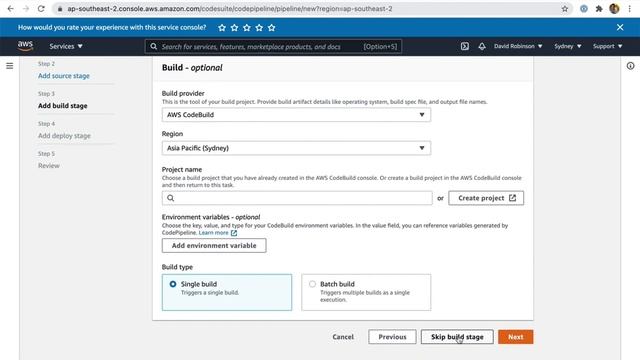Focus the Project name search field
The width and height of the screenshot is (640, 360).
point(297,198)
